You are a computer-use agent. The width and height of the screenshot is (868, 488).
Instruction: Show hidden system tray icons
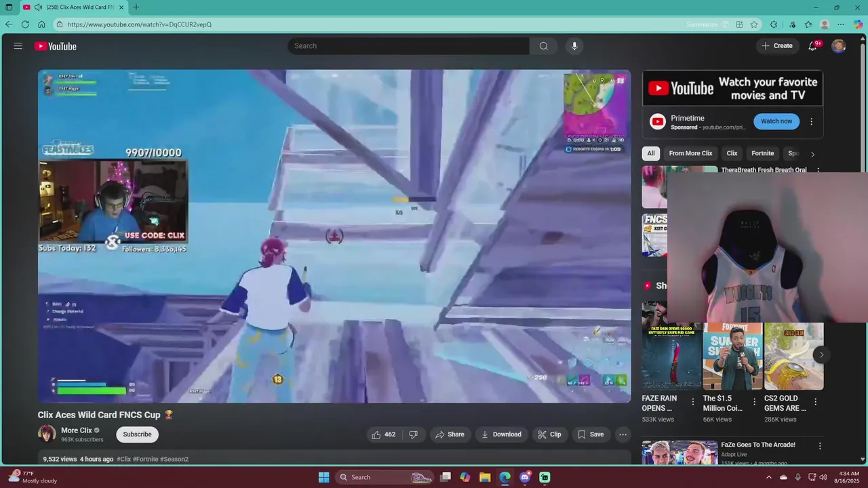click(x=768, y=477)
